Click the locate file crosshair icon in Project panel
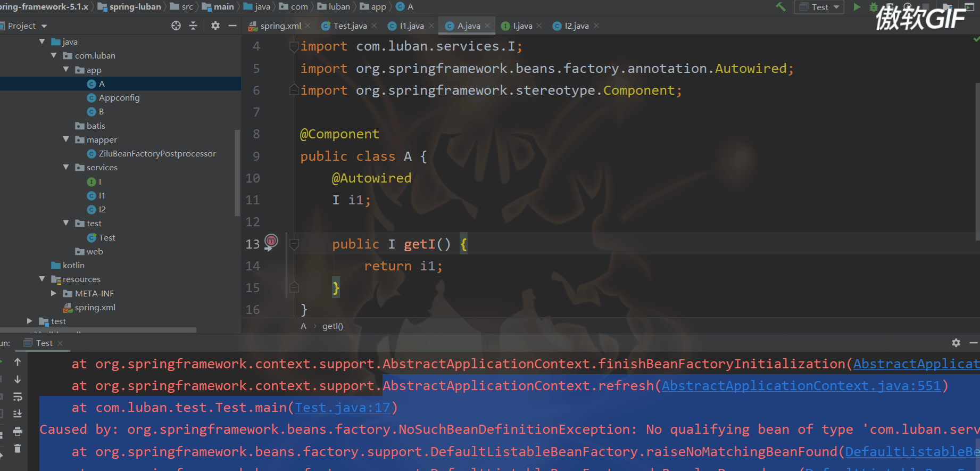The width and height of the screenshot is (980, 471). pyautogui.click(x=176, y=26)
